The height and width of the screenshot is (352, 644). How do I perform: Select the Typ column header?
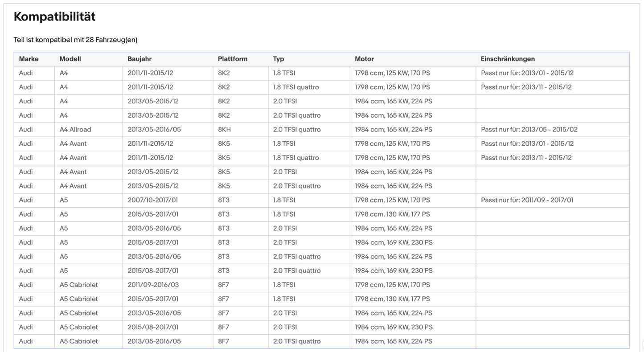[x=278, y=59]
